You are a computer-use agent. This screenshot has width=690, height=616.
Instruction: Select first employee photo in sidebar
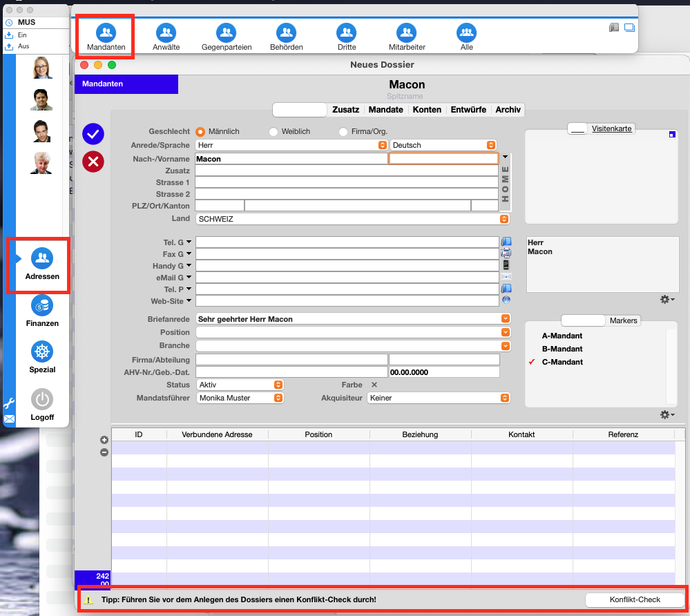(x=42, y=67)
